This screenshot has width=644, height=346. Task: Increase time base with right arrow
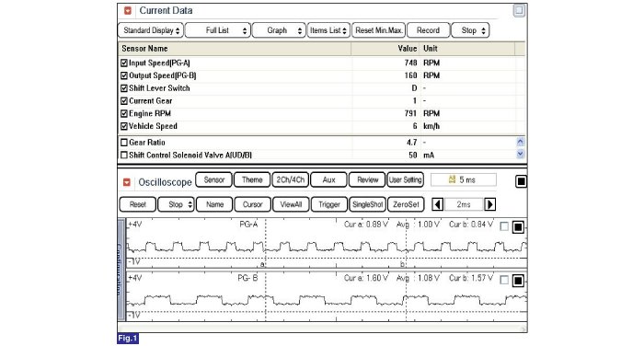[x=489, y=204]
